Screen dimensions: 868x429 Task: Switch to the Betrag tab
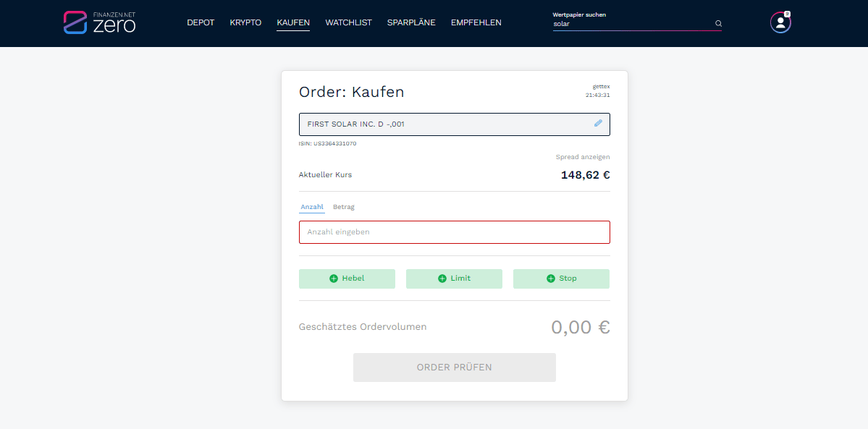344,207
